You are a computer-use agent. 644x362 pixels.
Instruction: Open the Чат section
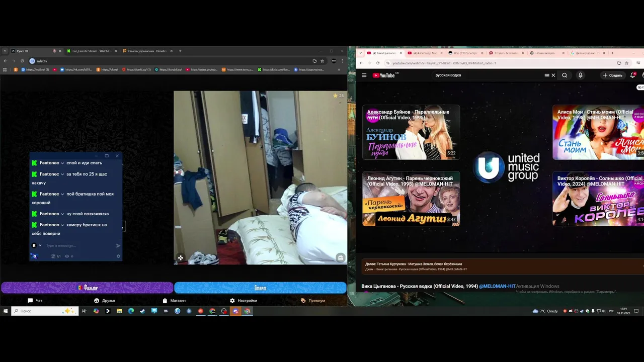pyautogui.click(x=35, y=301)
